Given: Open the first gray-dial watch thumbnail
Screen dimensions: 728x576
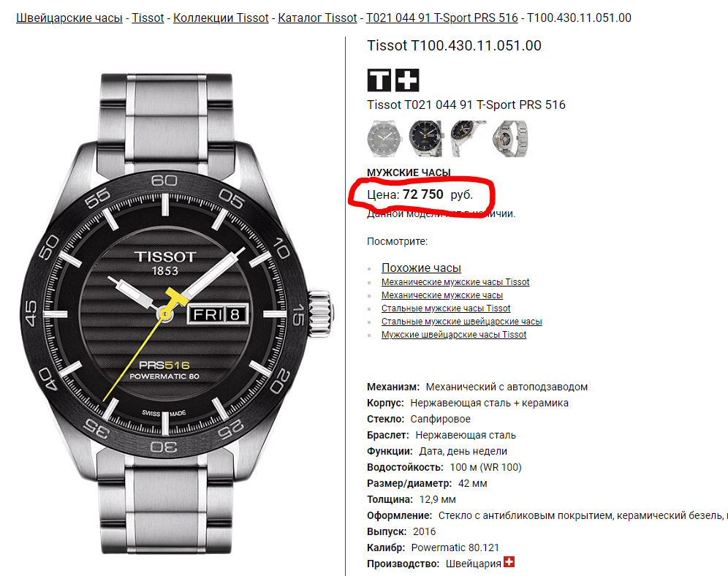Looking at the screenshot, I should pyautogui.click(x=384, y=138).
